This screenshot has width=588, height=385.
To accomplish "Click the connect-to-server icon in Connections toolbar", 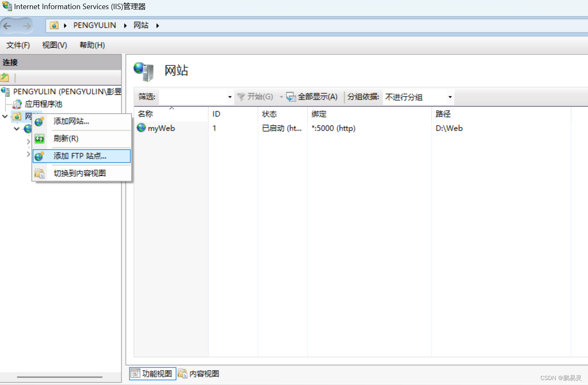I will click(x=5, y=77).
